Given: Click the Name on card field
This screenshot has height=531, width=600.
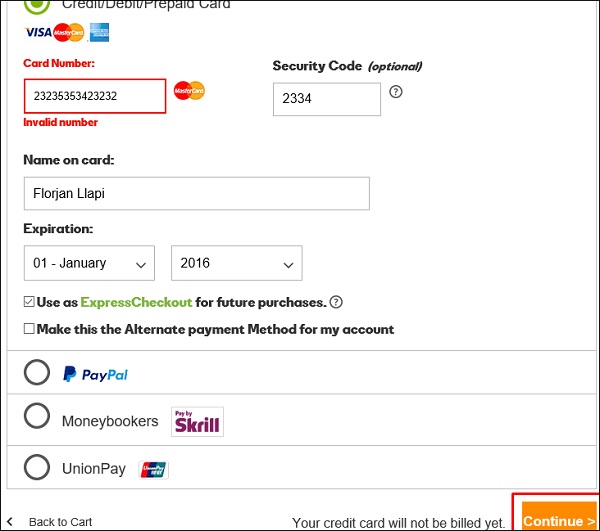Looking at the screenshot, I should click(196, 194).
